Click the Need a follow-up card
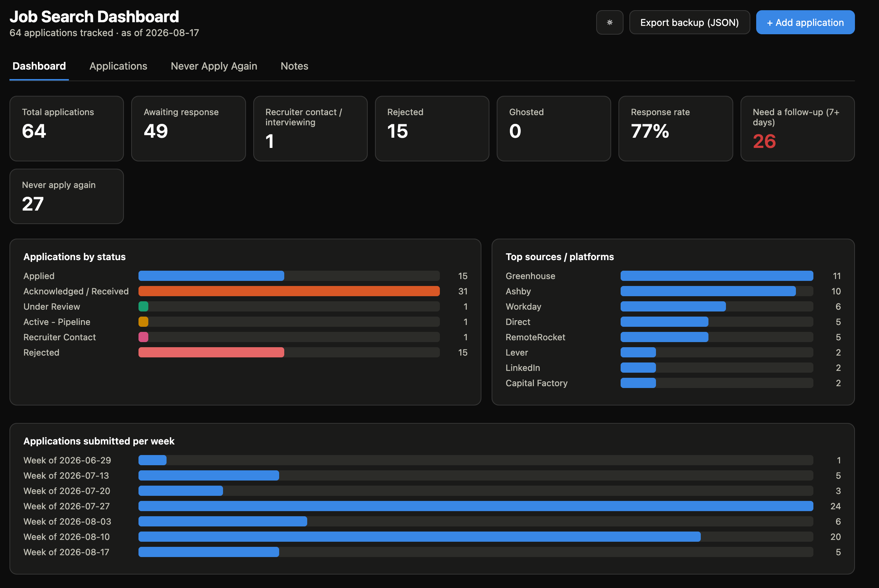 pyautogui.click(x=797, y=129)
